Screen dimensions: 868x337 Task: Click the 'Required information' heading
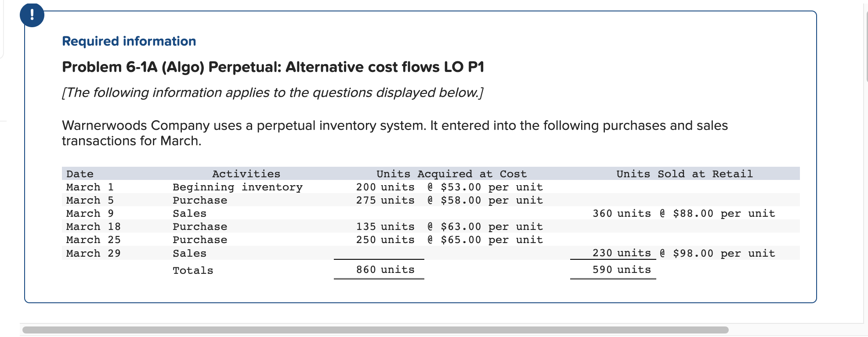(129, 41)
